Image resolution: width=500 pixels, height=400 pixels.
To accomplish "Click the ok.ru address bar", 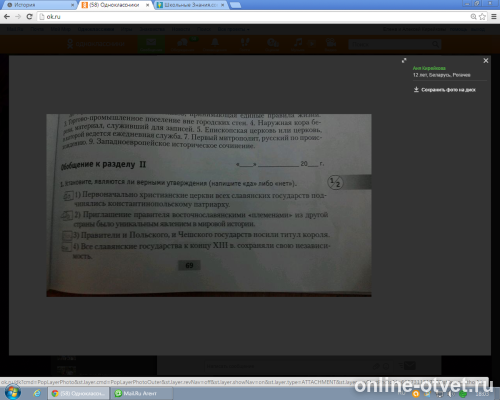I will point(253,16).
